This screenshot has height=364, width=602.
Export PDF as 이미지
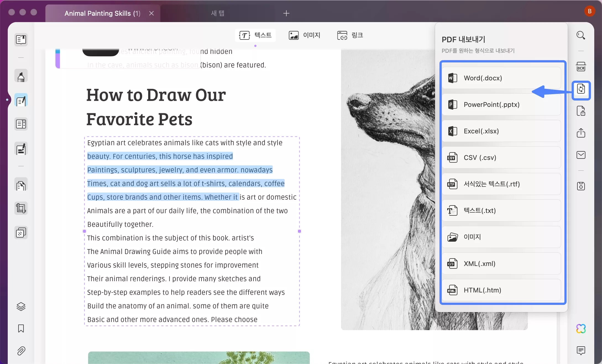(x=501, y=237)
